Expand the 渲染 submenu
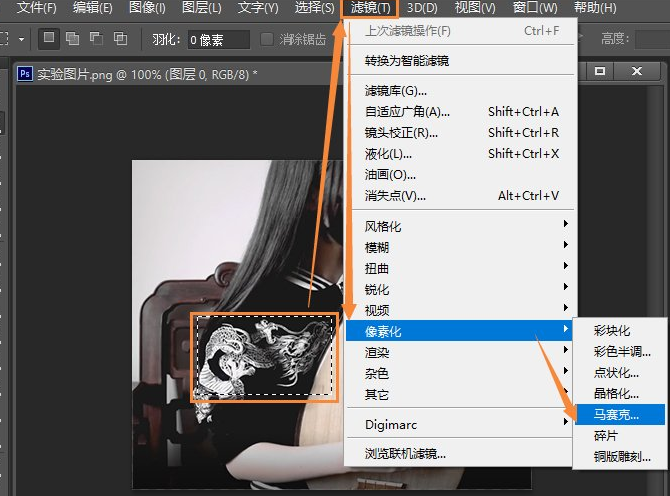This screenshot has width=670, height=496. pyautogui.click(x=461, y=352)
